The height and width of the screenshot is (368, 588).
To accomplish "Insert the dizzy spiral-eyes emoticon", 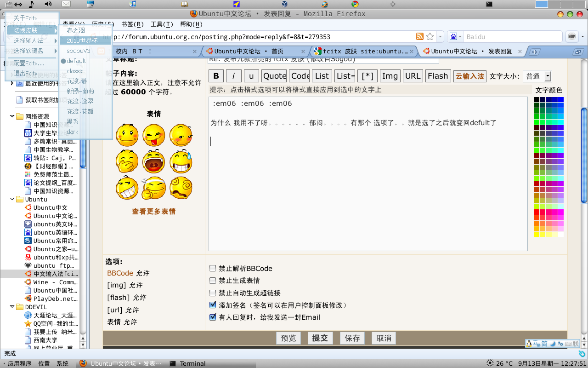I will coord(181,188).
